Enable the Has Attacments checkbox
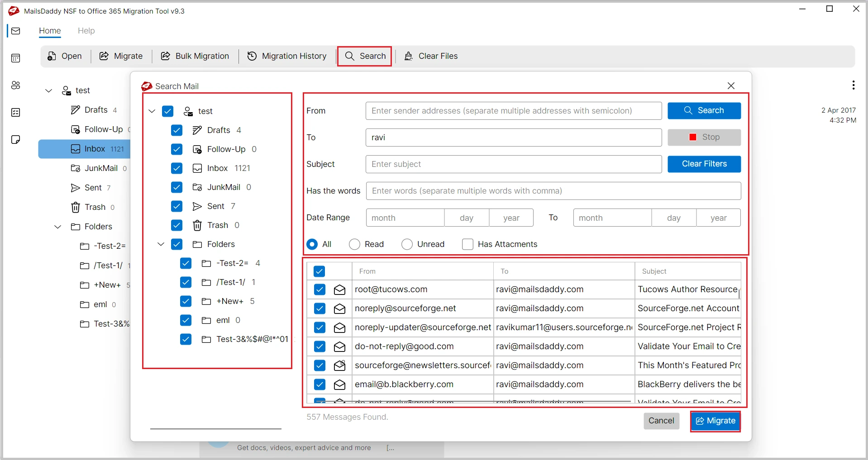 point(467,244)
